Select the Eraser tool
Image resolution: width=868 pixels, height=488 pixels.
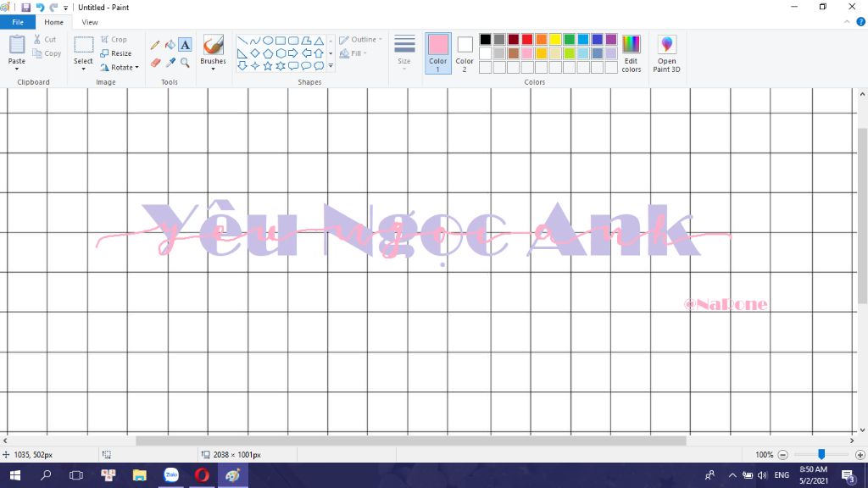pos(155,63)
